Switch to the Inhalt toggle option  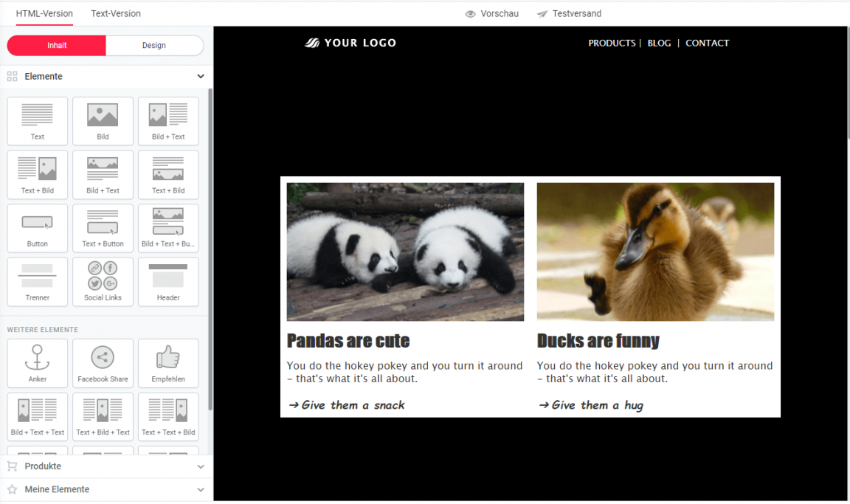[x=57, y=46]
